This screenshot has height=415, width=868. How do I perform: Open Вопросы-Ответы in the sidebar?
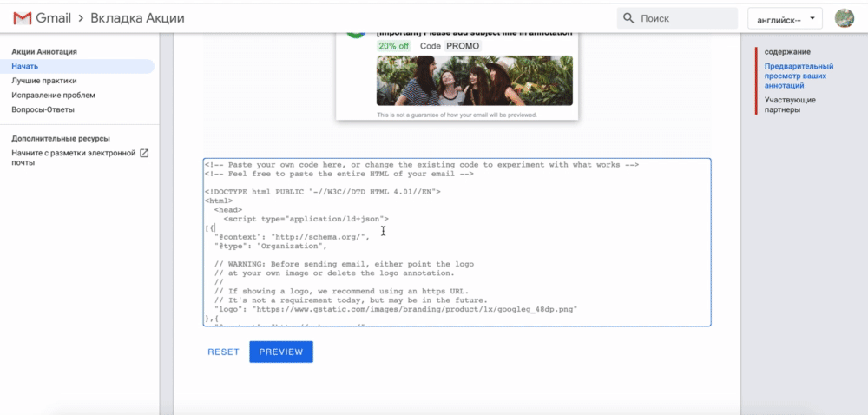pyautogui.click(x=43, y=109)
